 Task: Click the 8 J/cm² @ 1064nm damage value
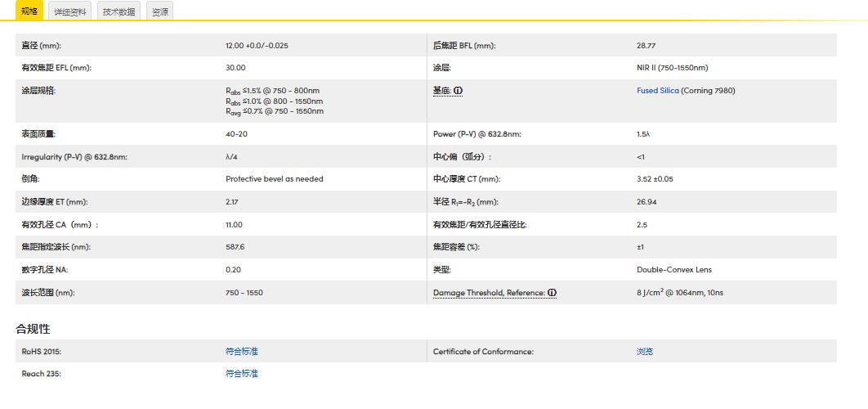(x=680, y=293)
